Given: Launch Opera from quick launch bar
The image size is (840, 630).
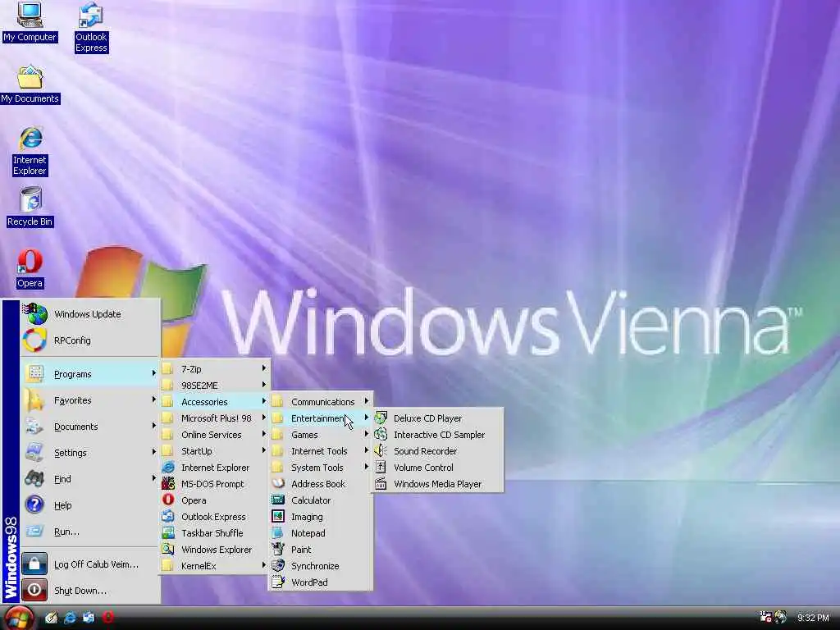Looking at the screenshot, I should pos(108,617).
